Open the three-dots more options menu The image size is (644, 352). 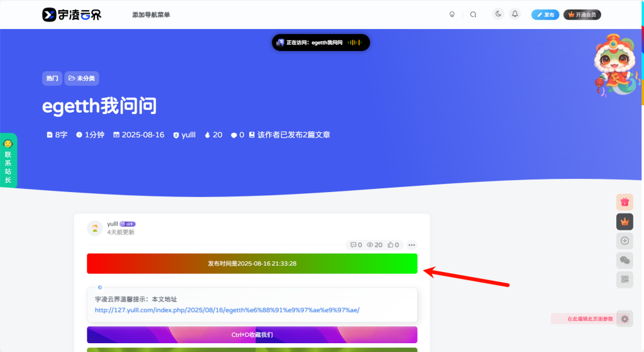[411, 245]
